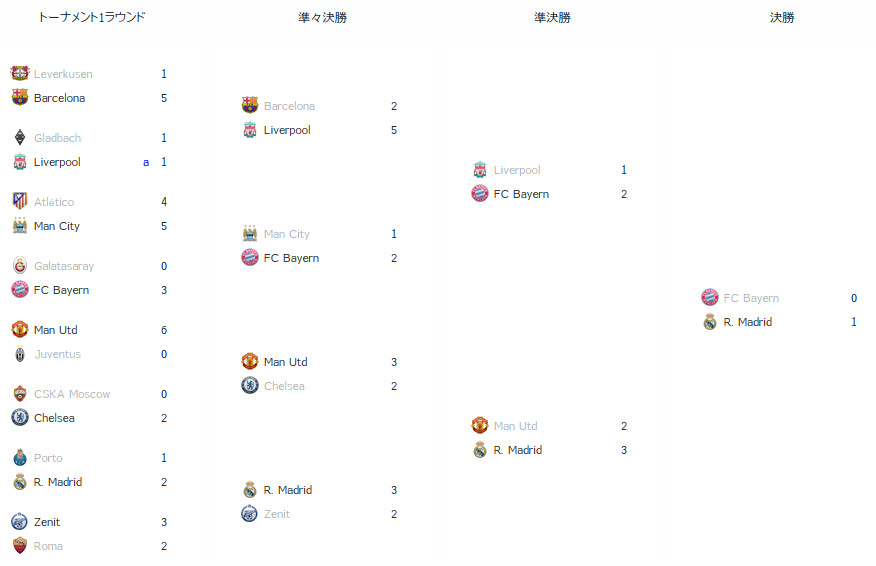Click the CSKA Moscow crest
Viewport: 876px width, 566px height.
(20, 393)
